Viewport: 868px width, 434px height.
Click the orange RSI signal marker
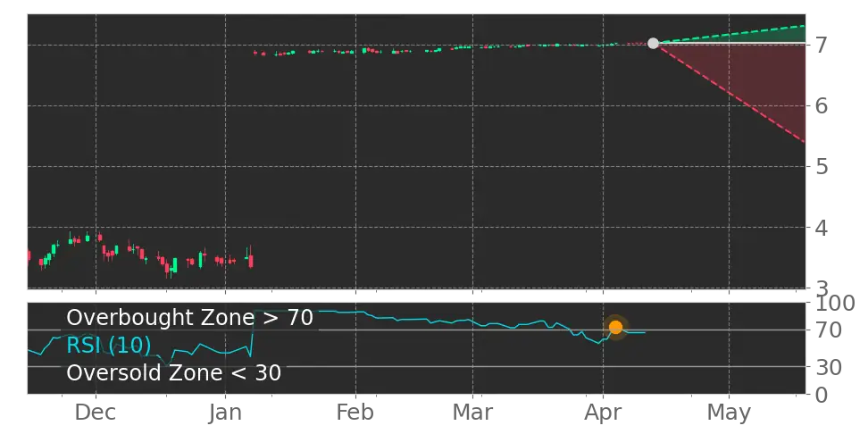click(x=615, y=327)
